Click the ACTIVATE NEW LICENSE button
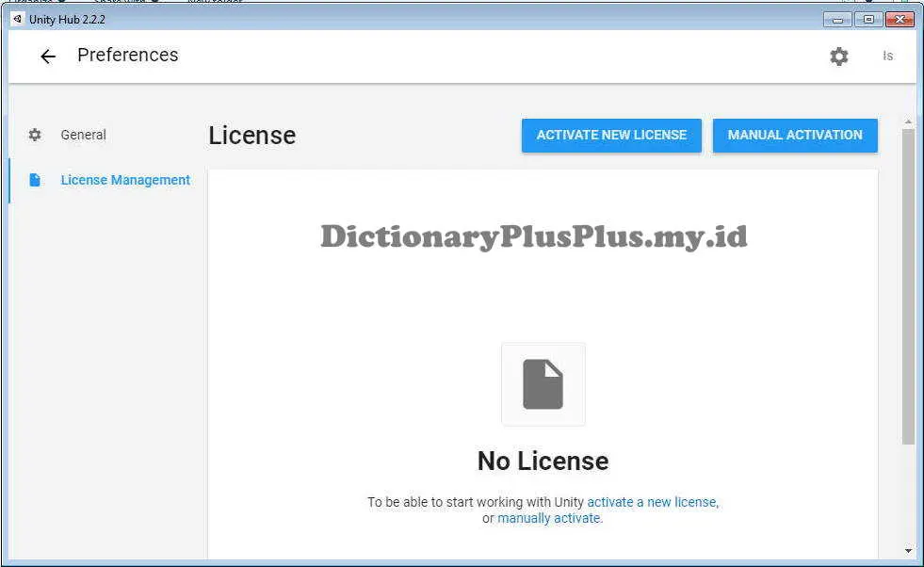 (x=611, y=135)
